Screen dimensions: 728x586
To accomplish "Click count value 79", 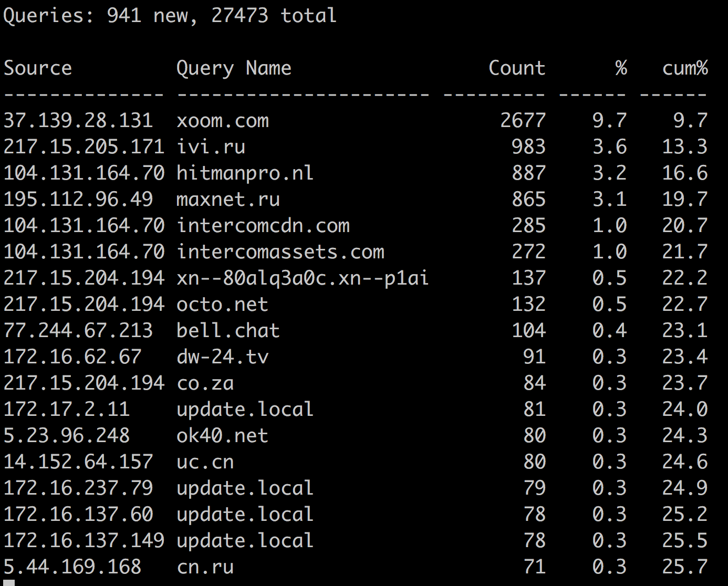I will point(534,488).
